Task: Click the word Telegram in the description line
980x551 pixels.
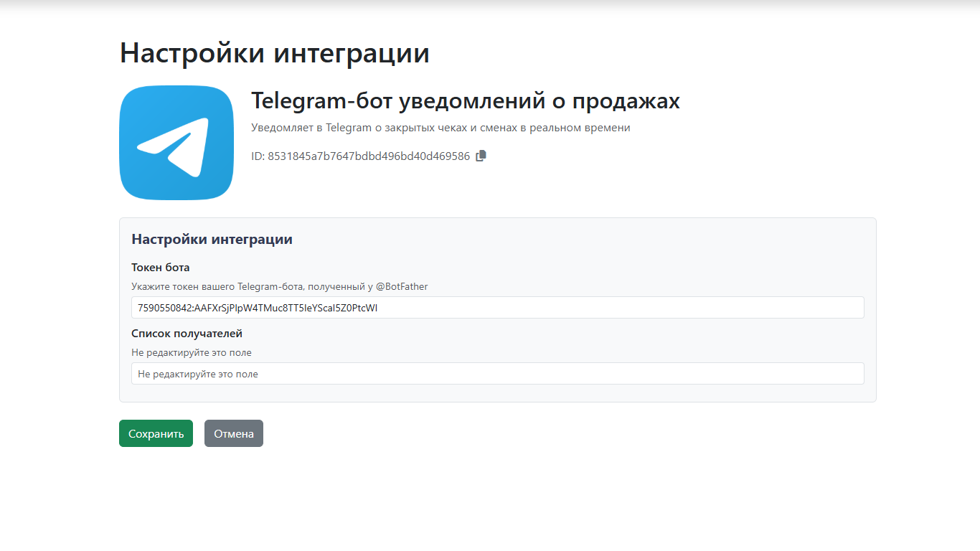Action: pyautogui.click(x=349, y=128)
